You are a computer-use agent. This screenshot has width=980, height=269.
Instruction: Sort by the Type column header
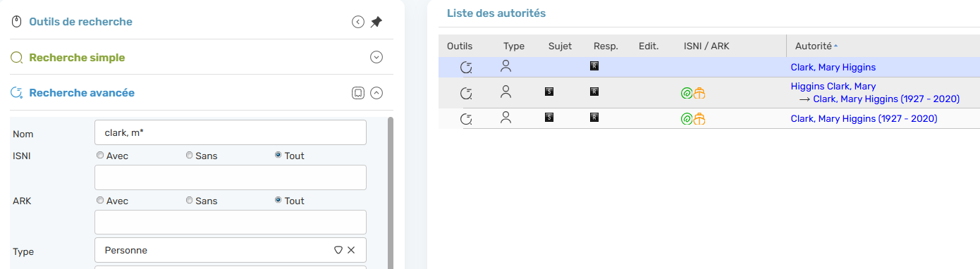click(x=514, y=46)
